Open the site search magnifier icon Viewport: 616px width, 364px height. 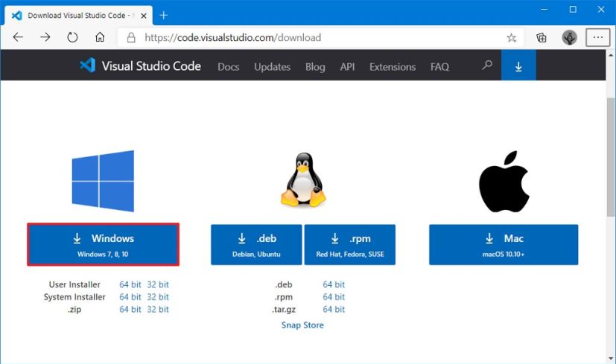click(487, 66)
